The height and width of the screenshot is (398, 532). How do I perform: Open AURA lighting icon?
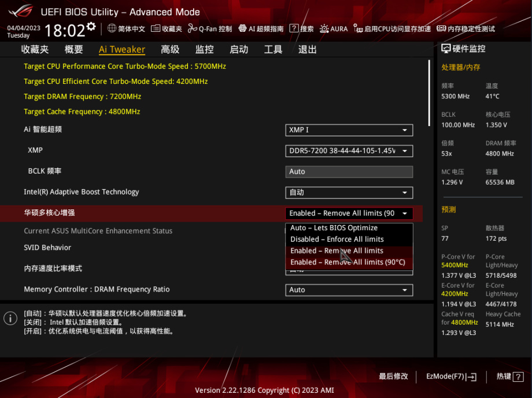coord(324,28)
